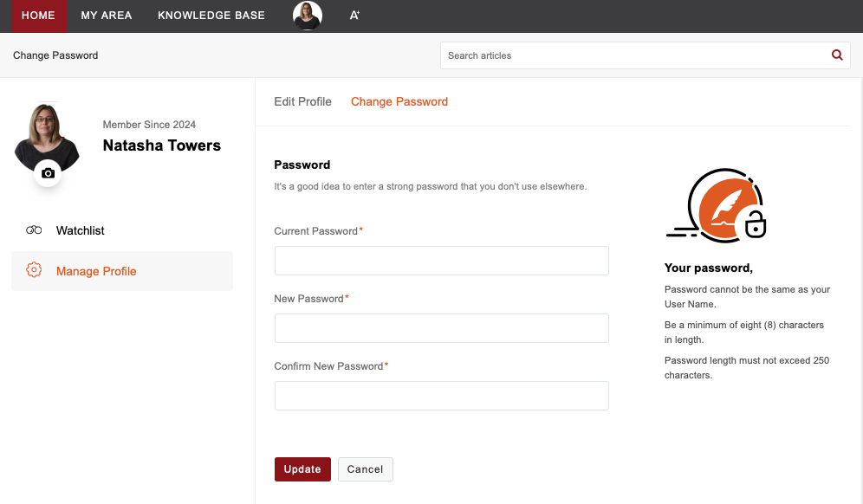
Task: Focus the New Password field
Action: (441, 328)
